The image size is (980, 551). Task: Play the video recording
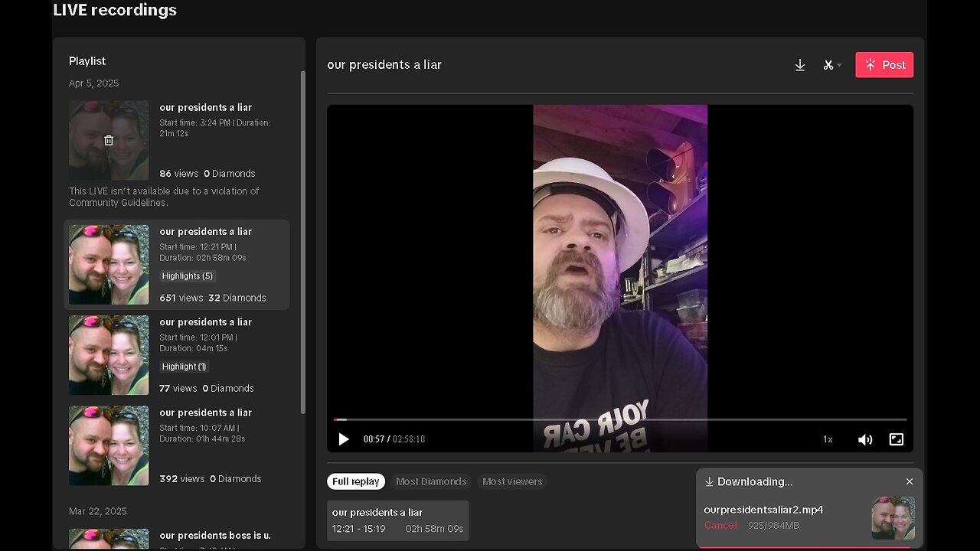click(344, 439)
